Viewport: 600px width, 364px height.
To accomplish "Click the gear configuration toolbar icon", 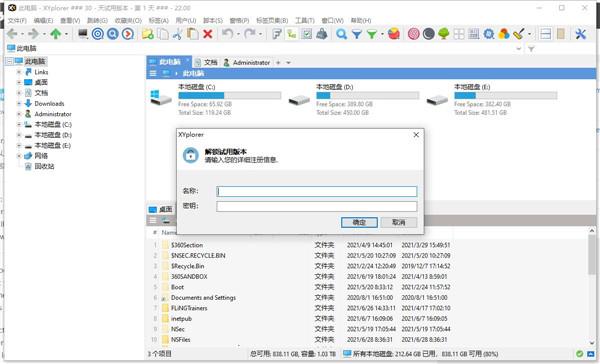I will (489, 34).
